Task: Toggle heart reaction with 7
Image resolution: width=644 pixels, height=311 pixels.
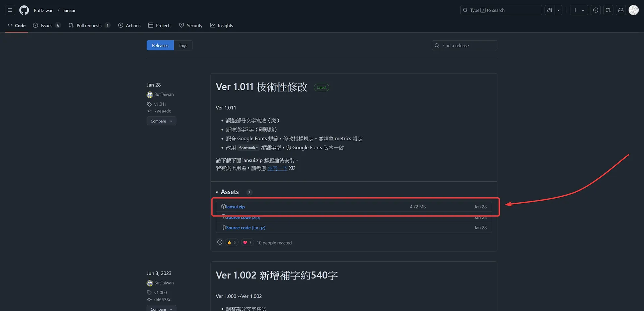Action: (247, 243)
